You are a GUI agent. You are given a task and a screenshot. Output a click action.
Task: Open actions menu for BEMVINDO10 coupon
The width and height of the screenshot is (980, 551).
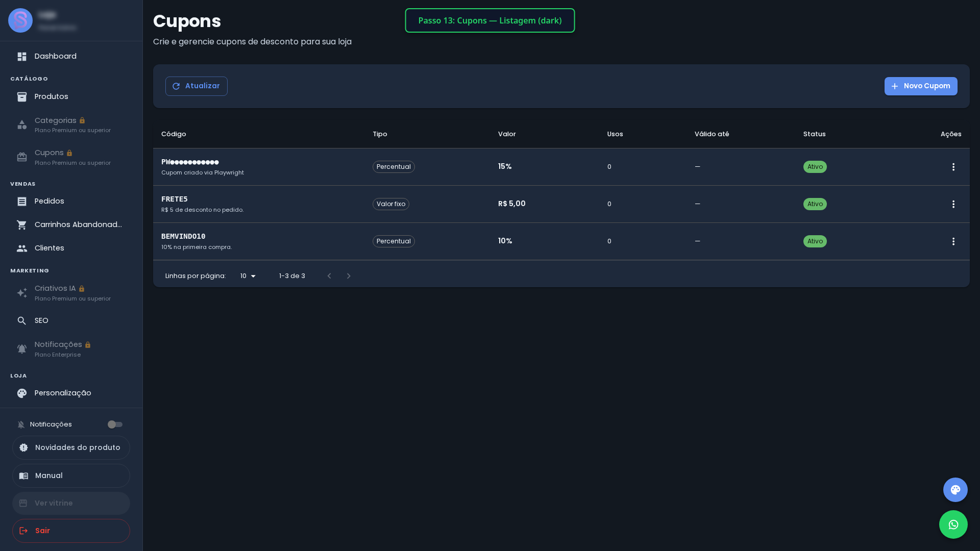click(x=953, y=241)
